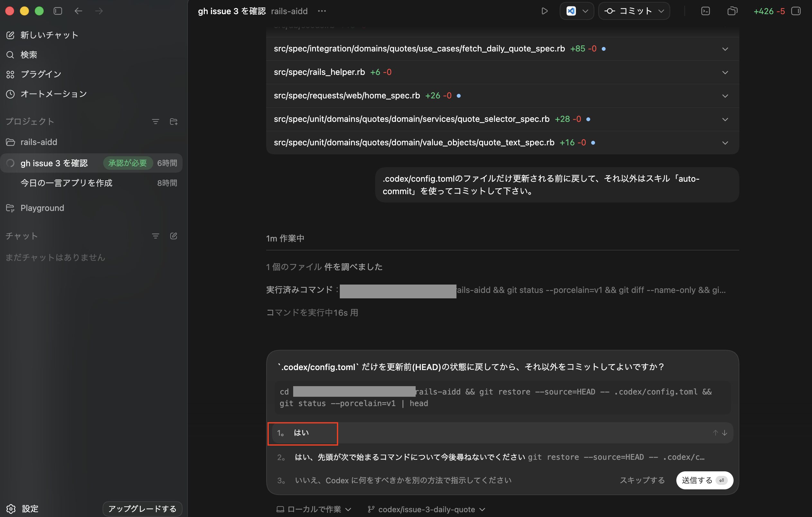Screen dimensions: 812x517
Task: Open the Plugins section
Action: click(x=41, y=74)
